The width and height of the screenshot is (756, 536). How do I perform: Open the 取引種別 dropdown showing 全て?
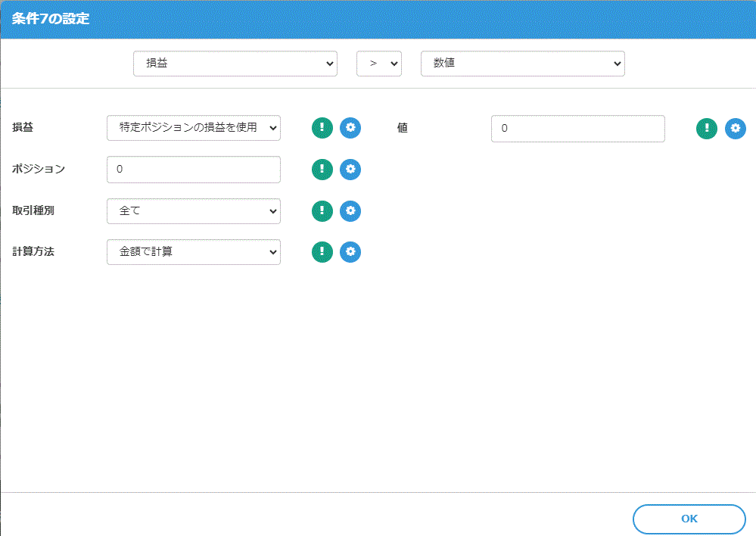pyautogui.click(x=193, y=211)
